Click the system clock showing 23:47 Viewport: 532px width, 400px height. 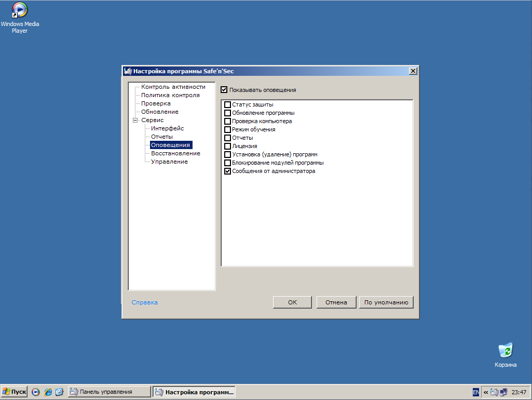coord(519,392)
